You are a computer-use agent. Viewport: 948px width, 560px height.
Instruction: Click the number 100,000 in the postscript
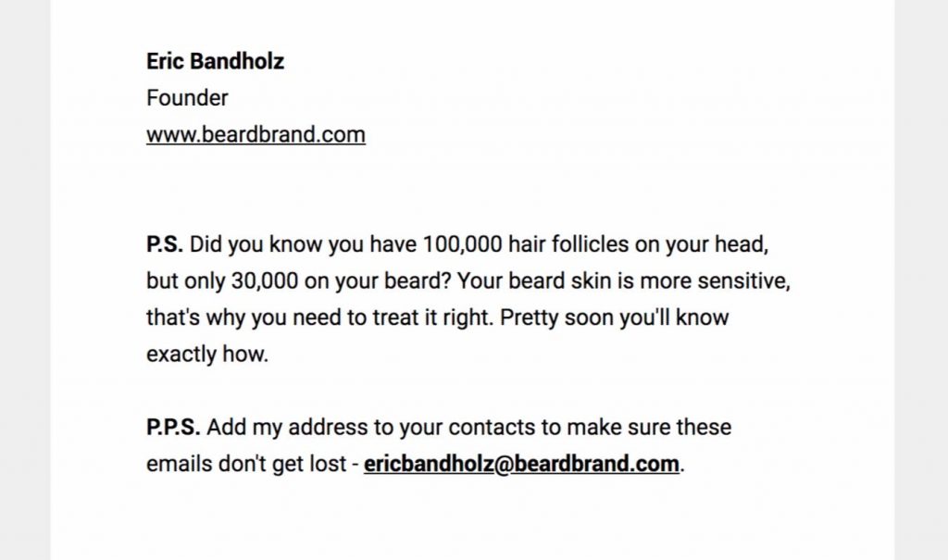[462, 244]
